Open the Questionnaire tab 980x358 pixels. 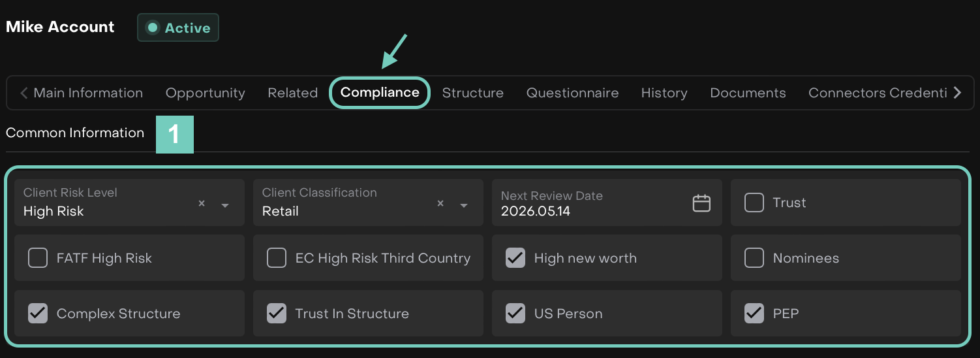click(572, 93)
